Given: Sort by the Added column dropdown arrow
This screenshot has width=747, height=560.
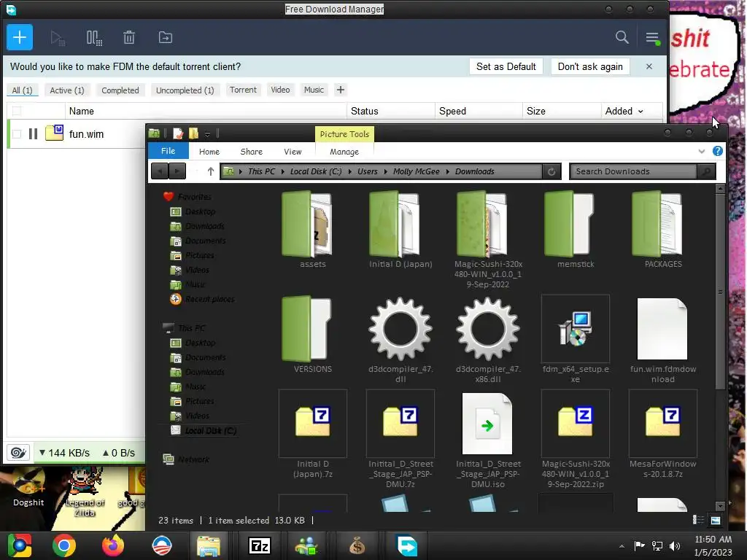Looking at the screenshot, I should 640,112.
